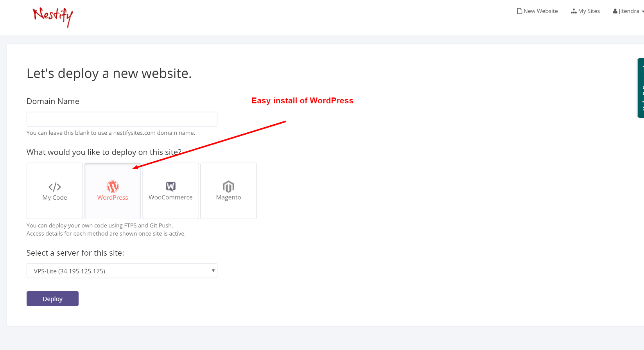Click the Jitendra account name
Viewport: 644px width, 350px height.
point(628,11)
